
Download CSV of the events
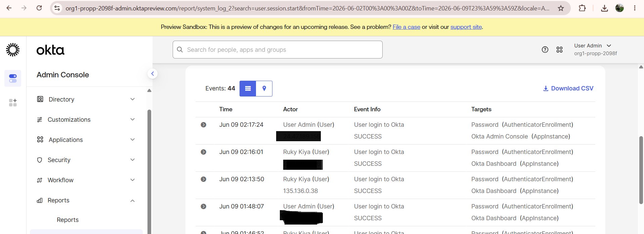568,88
